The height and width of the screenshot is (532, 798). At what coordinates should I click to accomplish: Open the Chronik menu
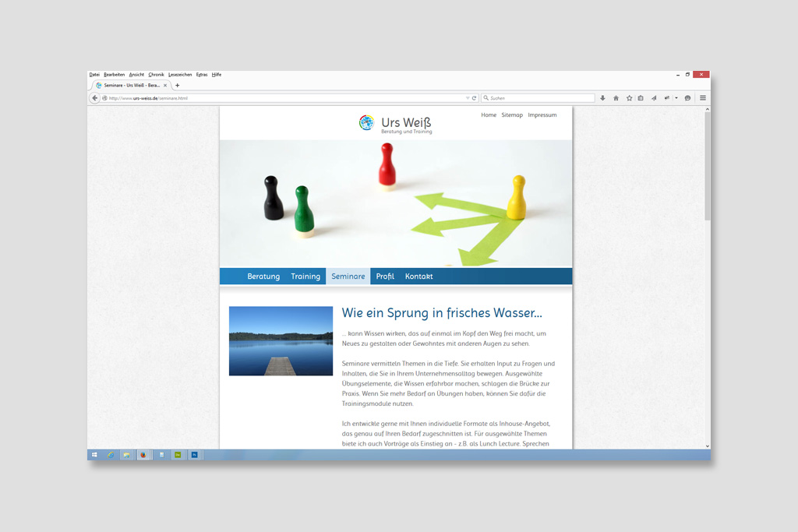click(156, 75)
